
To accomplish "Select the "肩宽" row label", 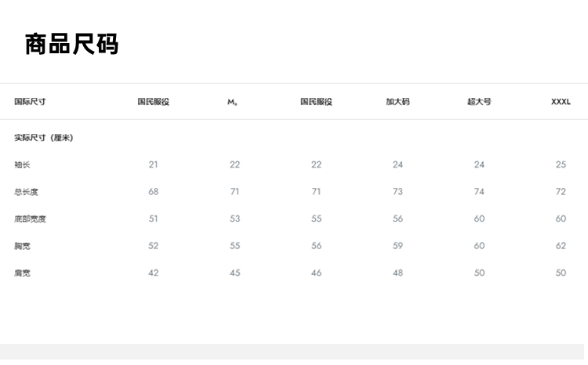I will pos(22,273).
